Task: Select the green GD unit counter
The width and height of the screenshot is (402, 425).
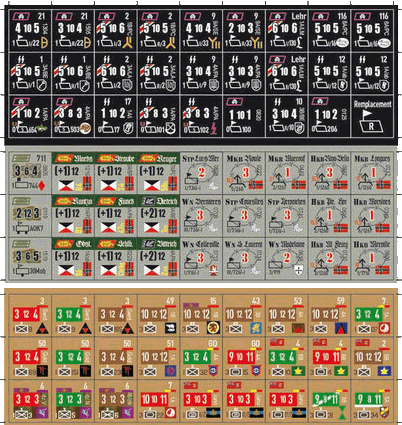Action: pos(201,358)
